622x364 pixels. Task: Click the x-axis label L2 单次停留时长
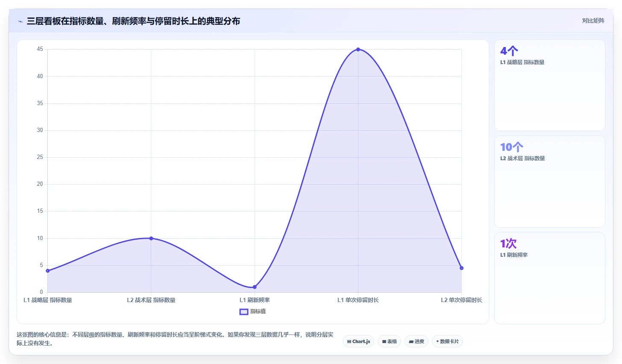(461, 300)
